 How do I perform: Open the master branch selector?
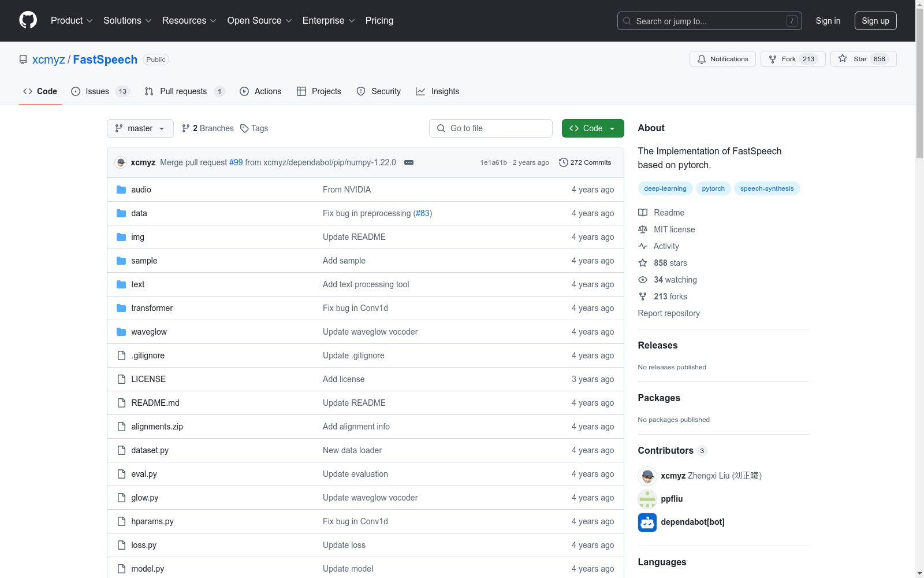tap(140, 128)
